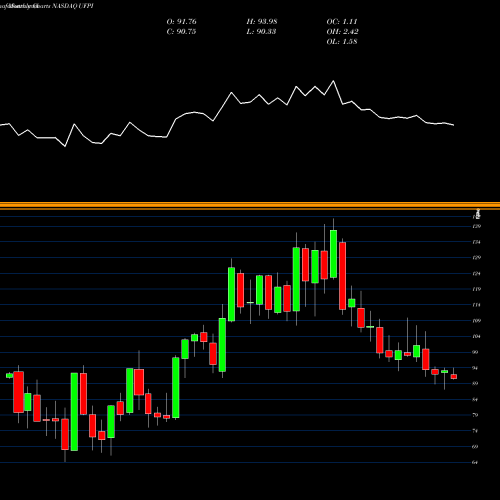Click the 69 price axis label
Image resolution: width=500 pixels, height=500 pixels.
point(475,447)
